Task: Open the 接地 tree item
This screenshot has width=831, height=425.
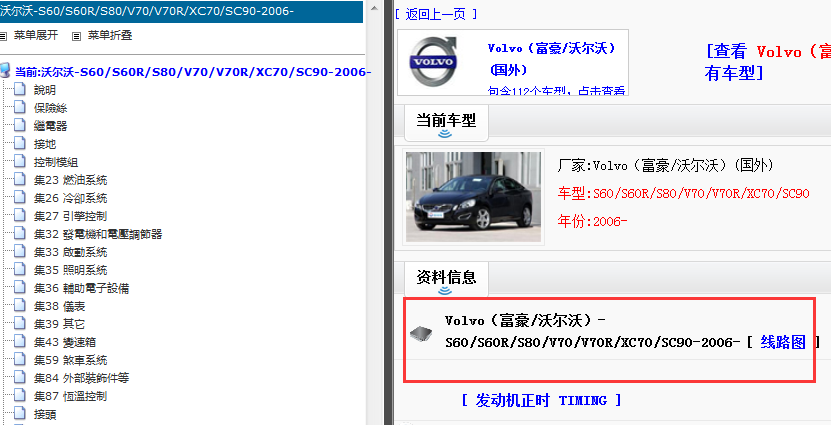Action: pyautogui.click(x=45, y=144)
